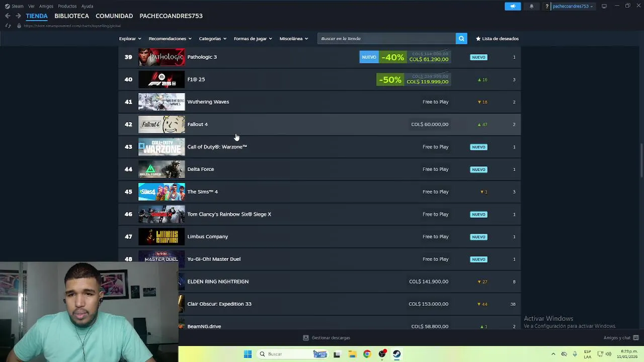Open Lista de deseados
The height and width of the screenshot is (362, 644).
(497, 39)
